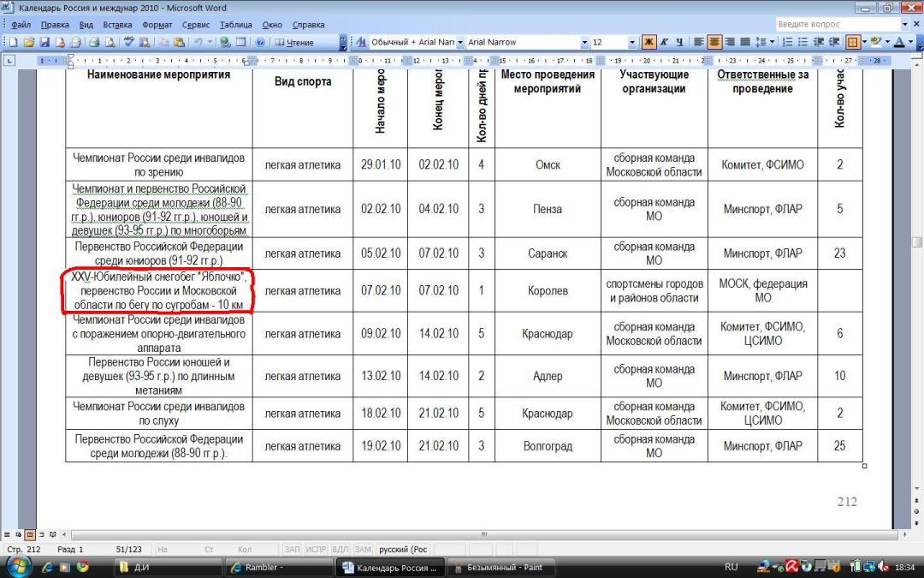Open a file with the Open folder icon

(31, 42)
